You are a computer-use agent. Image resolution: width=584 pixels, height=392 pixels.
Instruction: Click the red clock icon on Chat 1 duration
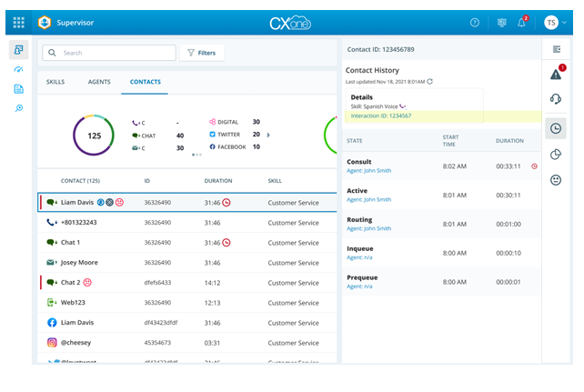coord(227,243)
